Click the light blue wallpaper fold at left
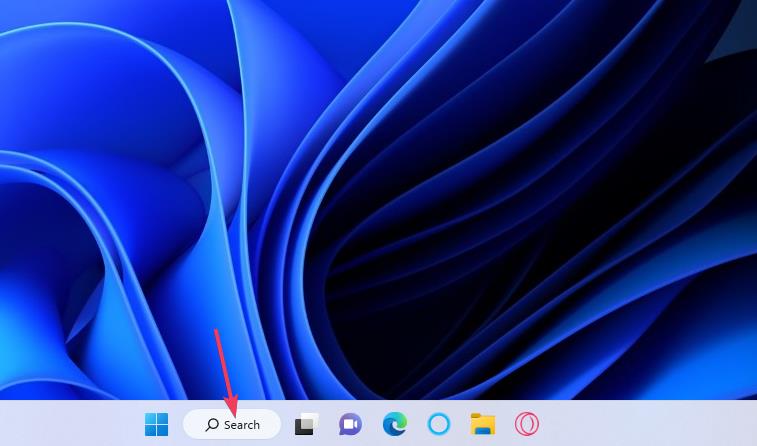The image size is (757, 446). (60, 180)
